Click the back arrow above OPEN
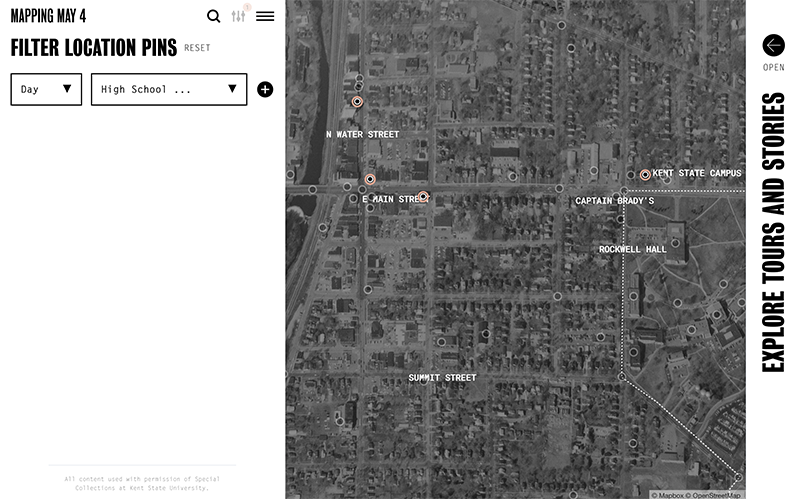 [x=773, y=45]
